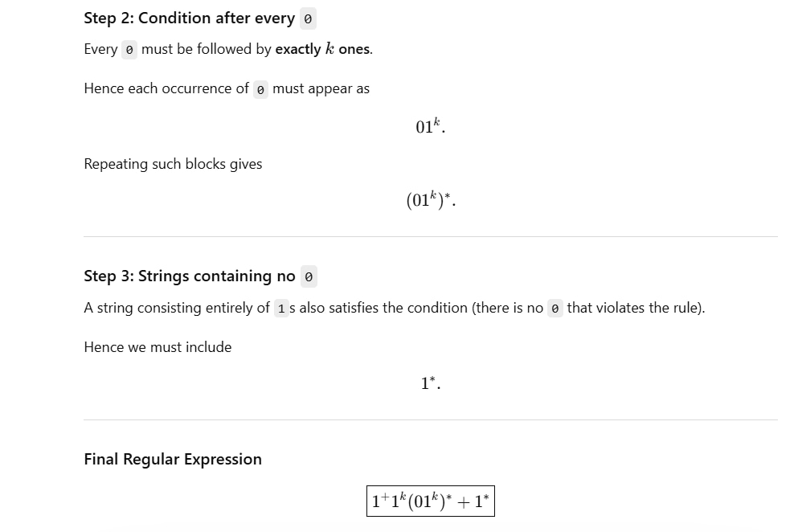Click inline code 0 before "that violates the rule"
Screen dimensions: 794x532
pos(555,309)
